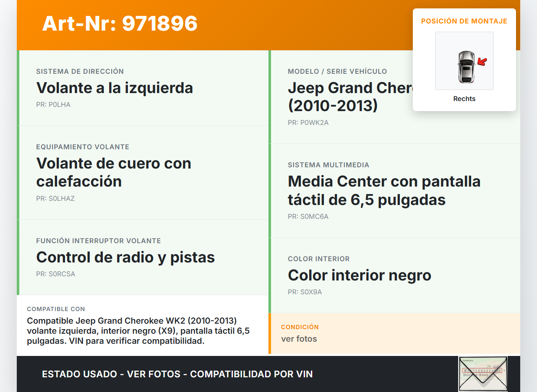The width and height of the screenshot is (537, 392).
Task: Select 'Control de radio y pistas' value
Action: (x=125, y=257)
